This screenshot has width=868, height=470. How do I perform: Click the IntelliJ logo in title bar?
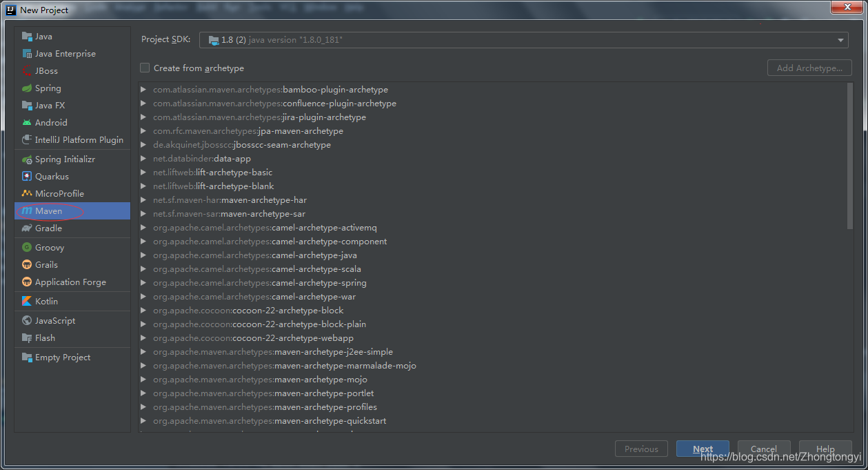pyautogui.click(x=11, y=10)
